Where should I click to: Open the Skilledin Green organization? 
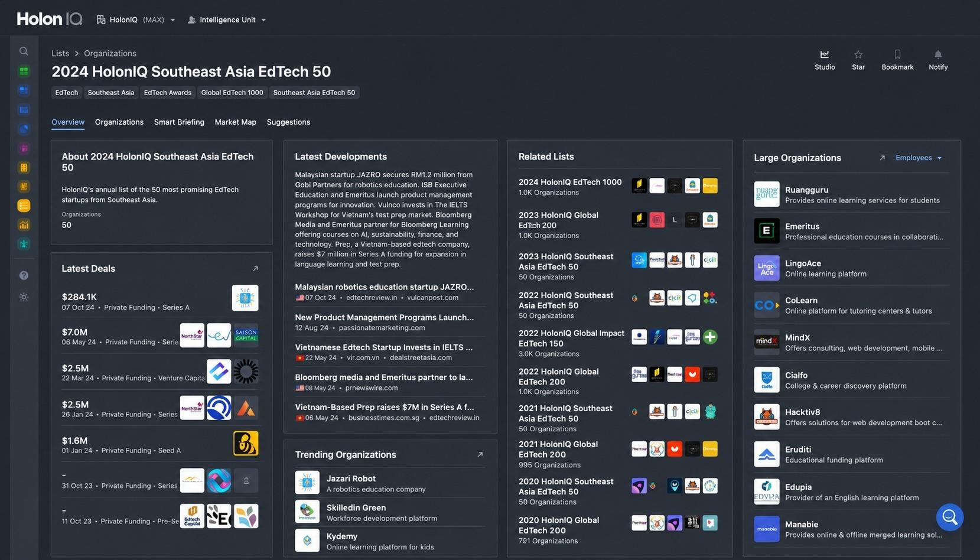(390, 512)
